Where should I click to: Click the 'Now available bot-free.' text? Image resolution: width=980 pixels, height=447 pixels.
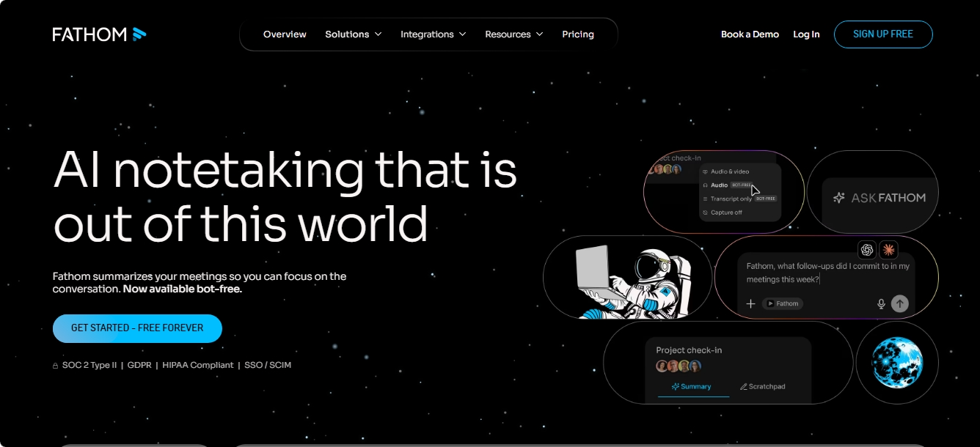coord(183,289)
